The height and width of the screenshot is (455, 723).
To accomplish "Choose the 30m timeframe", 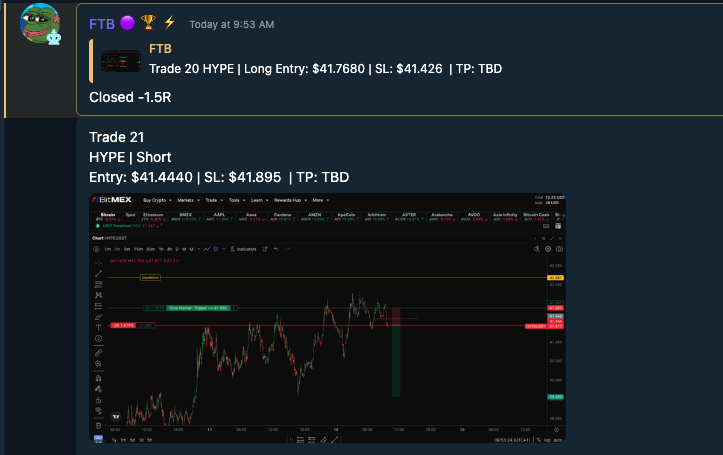I will pyautogui.click(x=150, y=249).
